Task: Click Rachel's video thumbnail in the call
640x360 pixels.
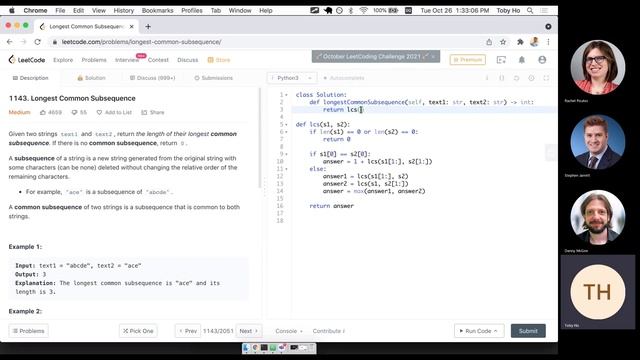Action: tap(598, 67)
